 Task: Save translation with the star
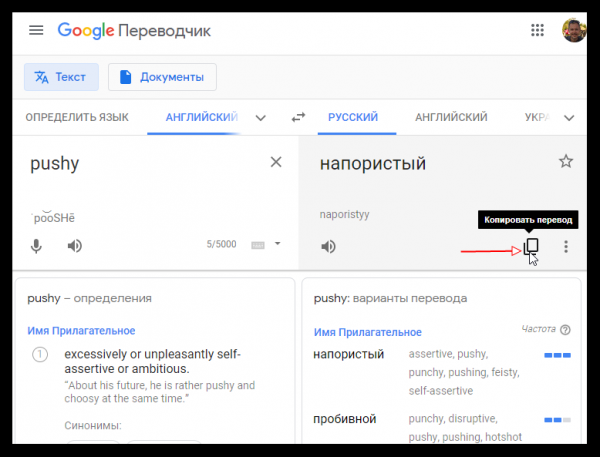pyautogui.click(x=566, y=161)
